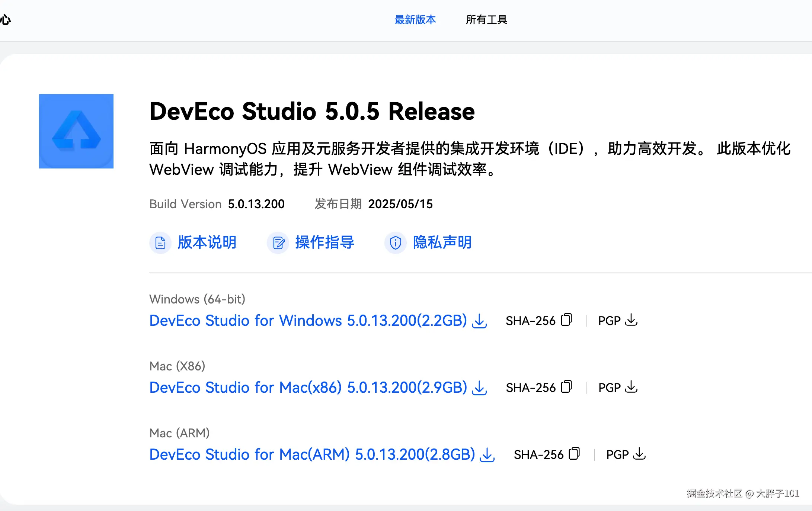
Task: Click the DevEco Studio logo icon
Action: tap(76, 131)
